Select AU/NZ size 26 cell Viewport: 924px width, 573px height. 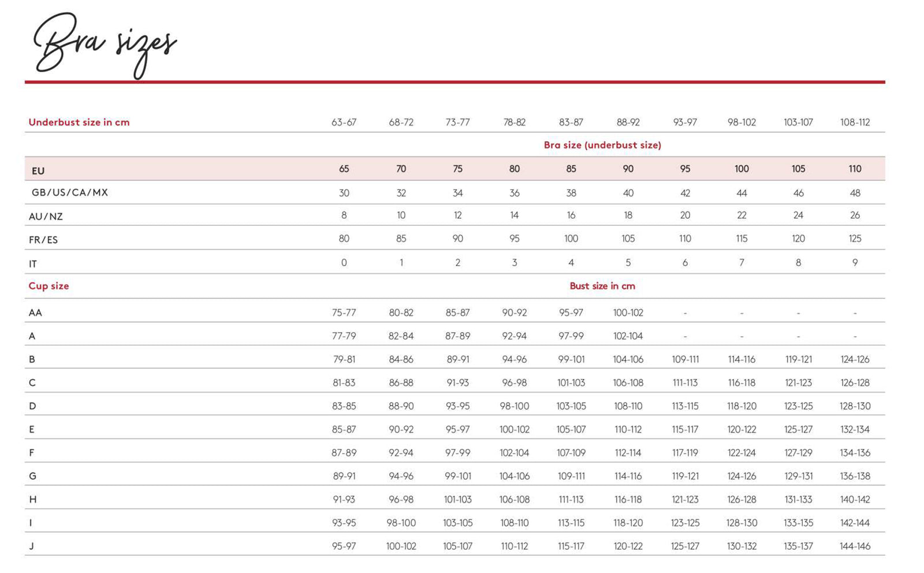(855, 215)
